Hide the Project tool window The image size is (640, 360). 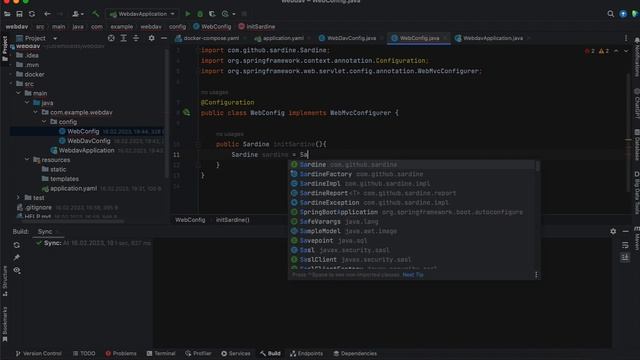pyautogui.click(x=164, y=38)
